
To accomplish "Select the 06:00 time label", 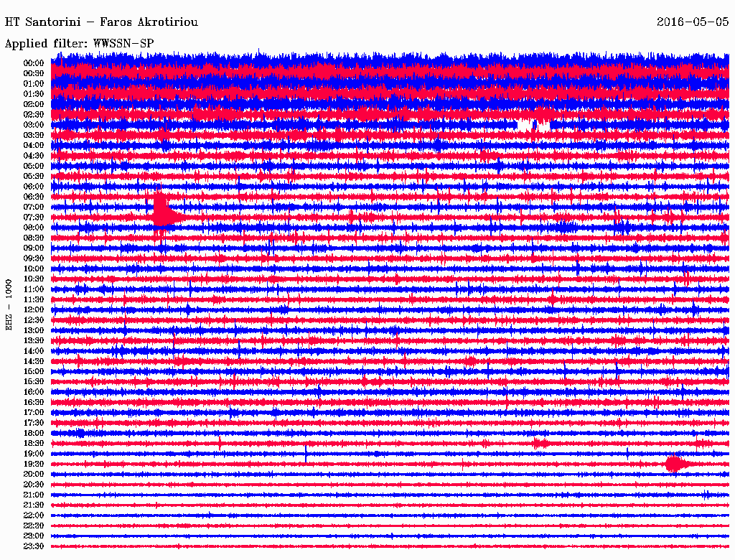I will [x=34, y=187].
